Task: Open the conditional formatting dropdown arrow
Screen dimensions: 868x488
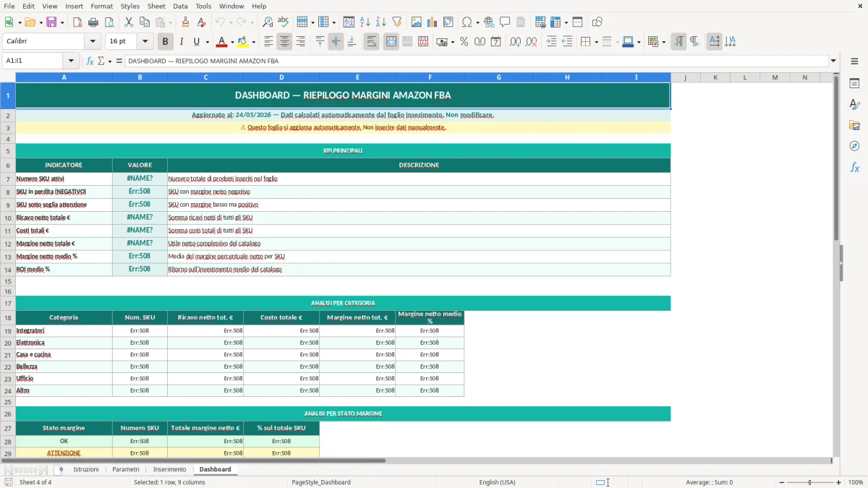Action: pos(663,42)
